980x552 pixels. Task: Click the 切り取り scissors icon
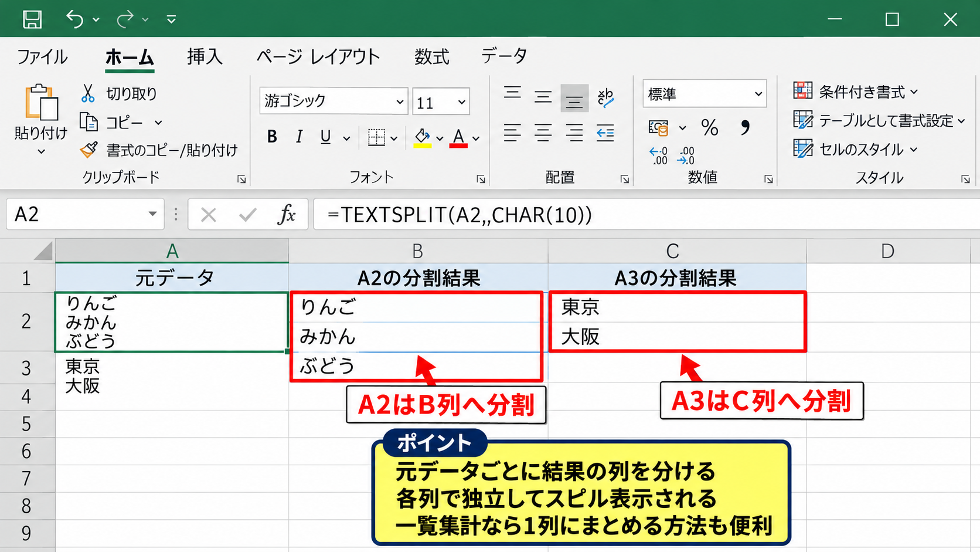click(x=88, y=93)
